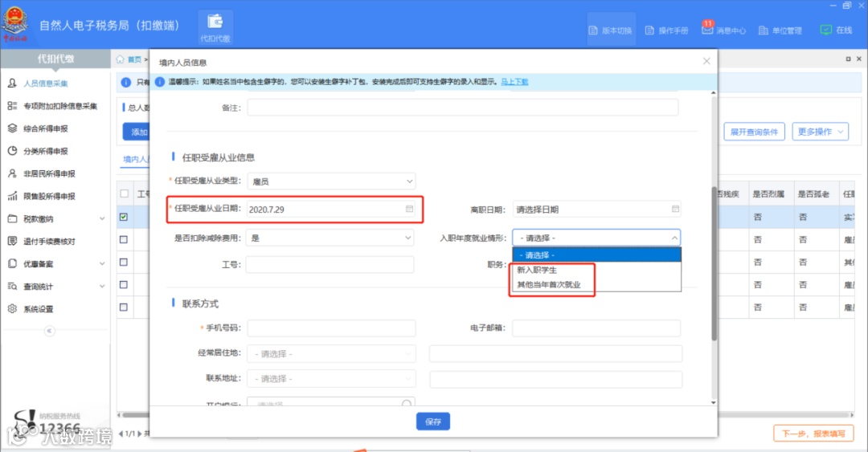Viewport: 868px width, 452px height.
Task: Click the home icon in breadcrumb
Action: click(120, 59)
